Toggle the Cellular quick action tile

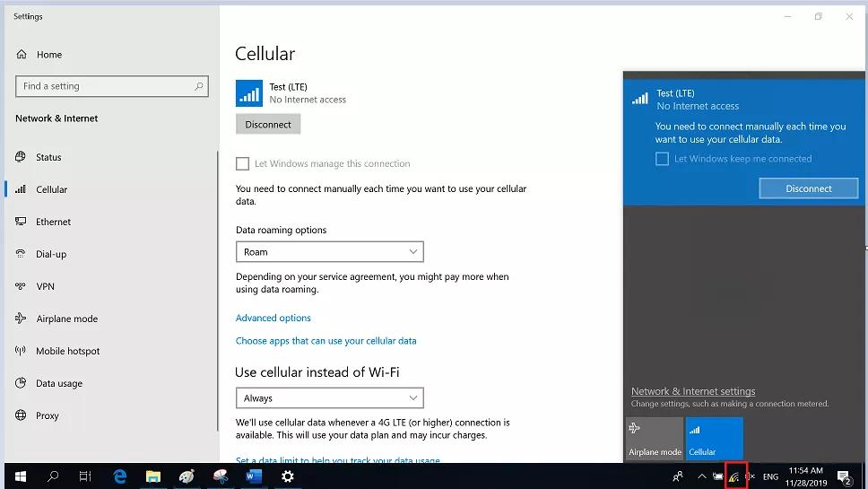(x=714, y=439)
